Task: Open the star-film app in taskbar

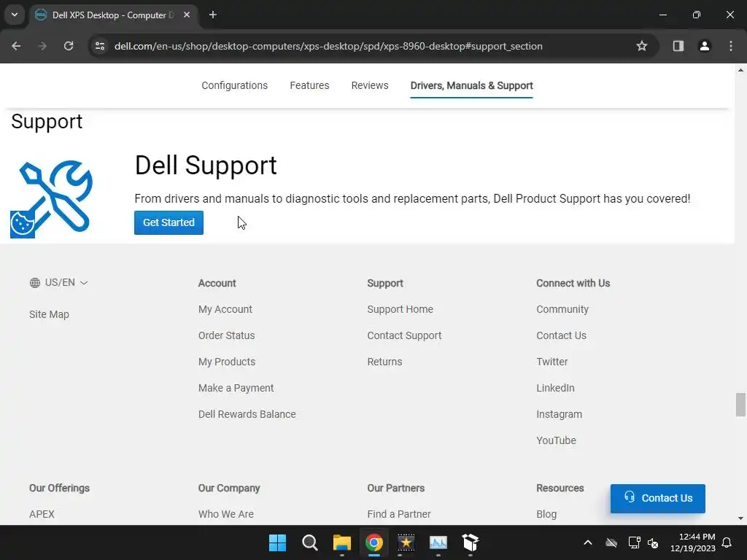Action: pyautogui.click(x=406, y=542)
